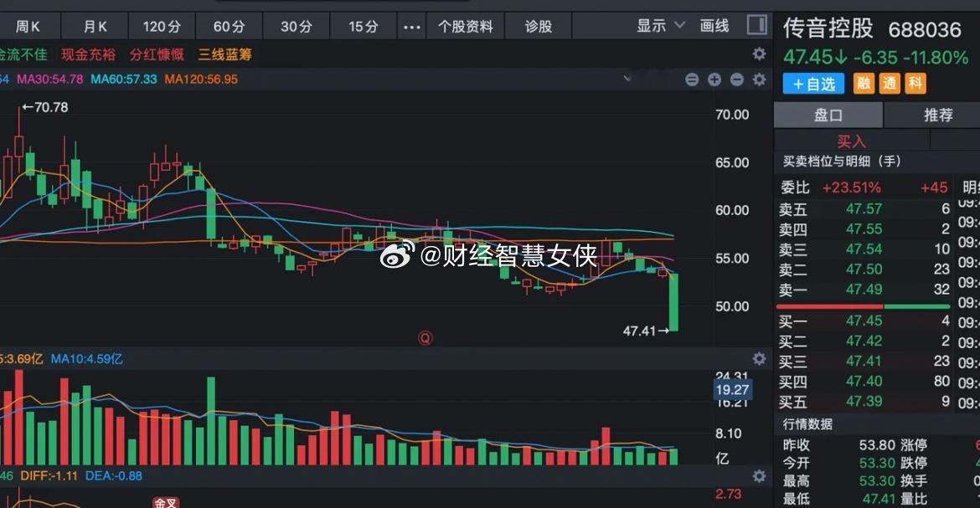Zoom out chart with minus circle icon

737,80
